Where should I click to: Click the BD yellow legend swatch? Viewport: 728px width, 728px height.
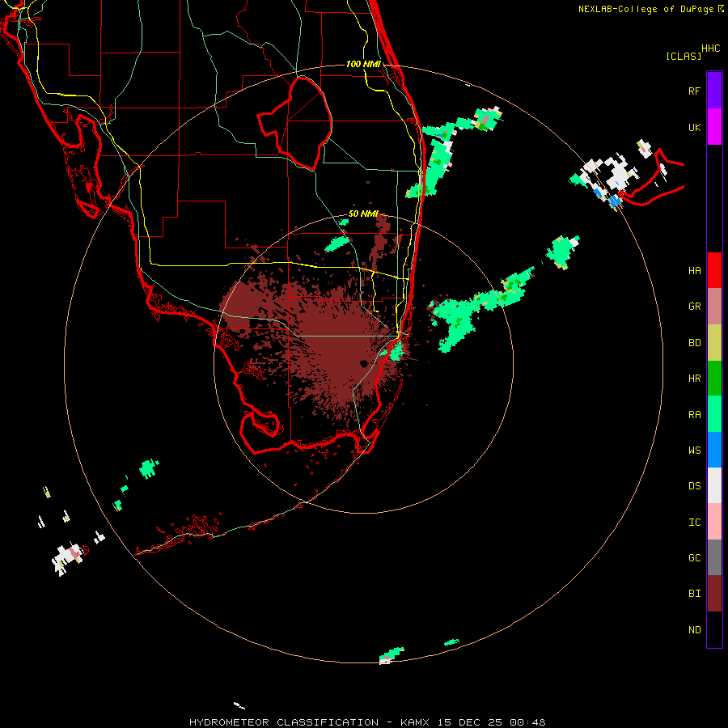click(x=714, y=343)
